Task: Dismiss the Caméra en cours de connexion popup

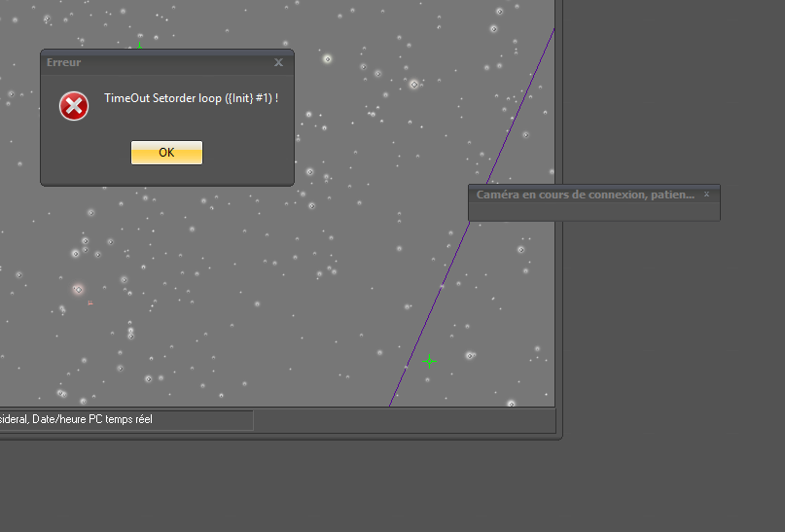Action: pos(707,195)
